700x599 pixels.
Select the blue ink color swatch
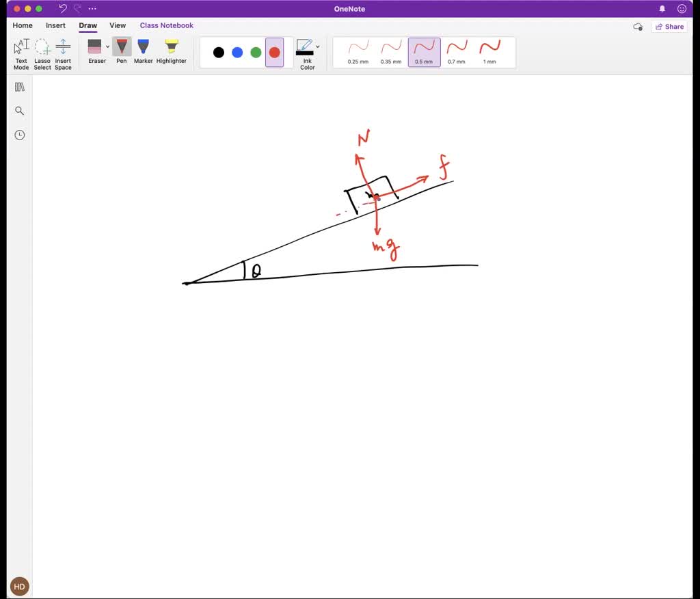tap(237, 52)
